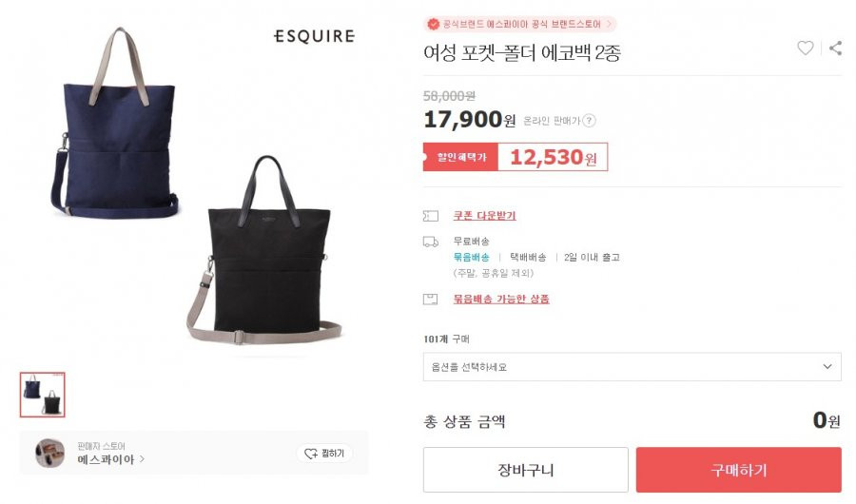The image size is (856, 504).
Task: Open the 옵션을 선택하세요 dropdown
Action: [x=632, y=367]
